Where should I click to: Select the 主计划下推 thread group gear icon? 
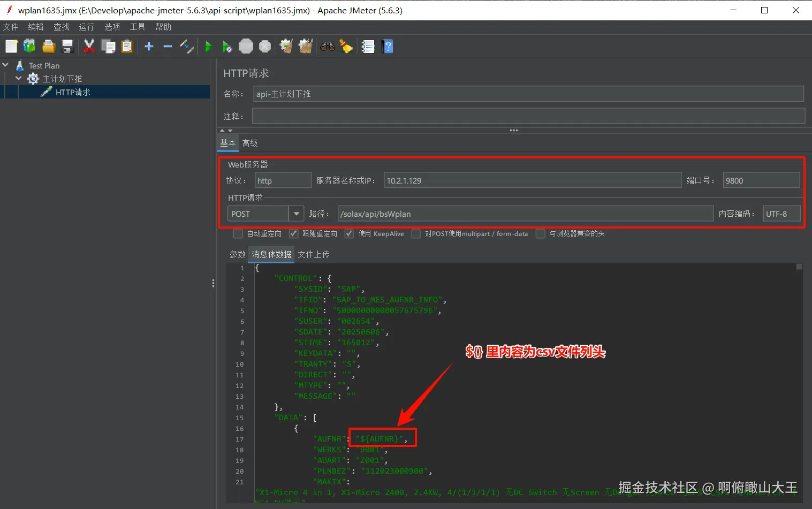coord(33,79)
